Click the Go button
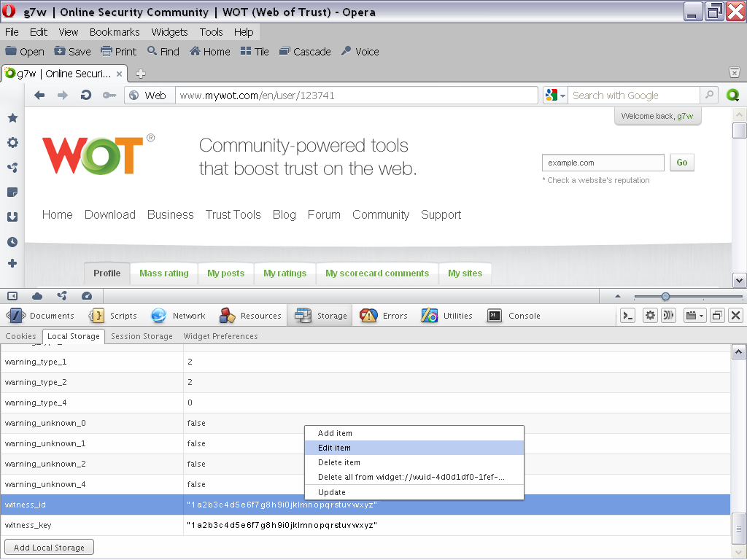Screen dimensions: 747x560 coord(682,163)
